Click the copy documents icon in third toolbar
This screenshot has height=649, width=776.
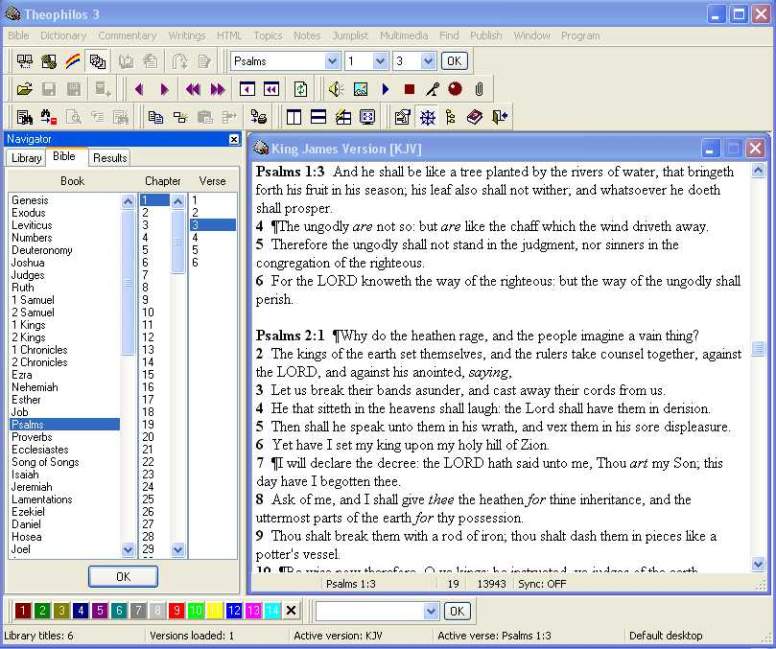click(x=155, y=117)
